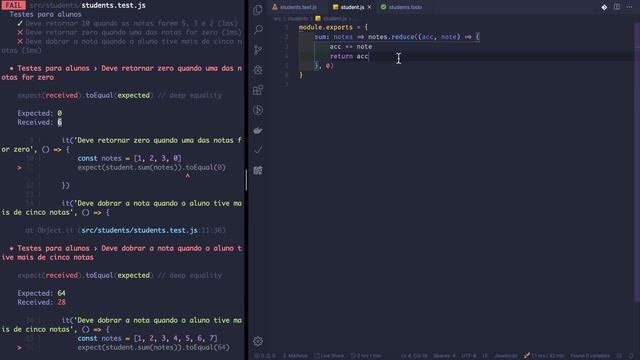This screenshot has width=640, height=360.
Task: Click the diamond icon in editor title bar
Action: (x=604, y=7)
